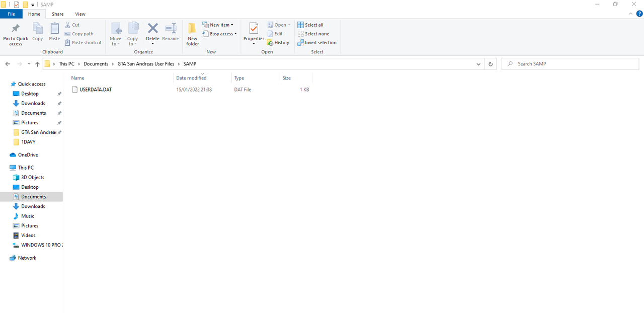Viewport: 644px width, 313px height.
Task: Sort by Type column header
Action: click(239, 78)
